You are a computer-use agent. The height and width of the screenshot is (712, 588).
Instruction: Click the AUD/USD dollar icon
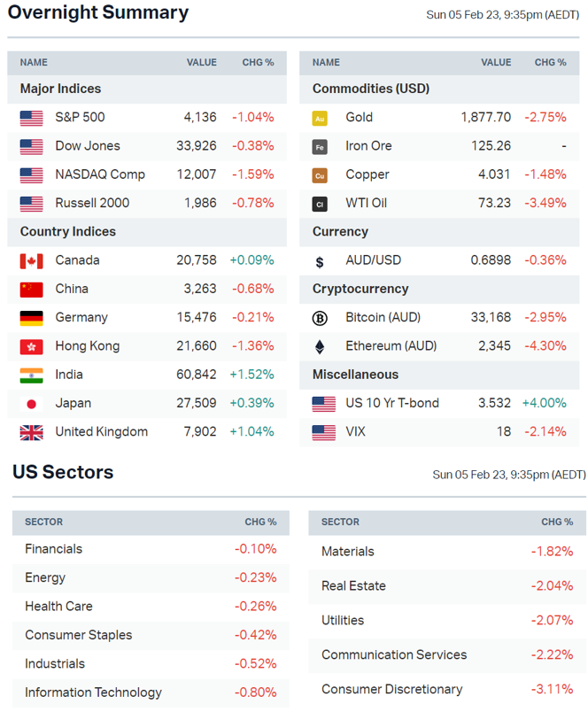(x=320, y=261)
